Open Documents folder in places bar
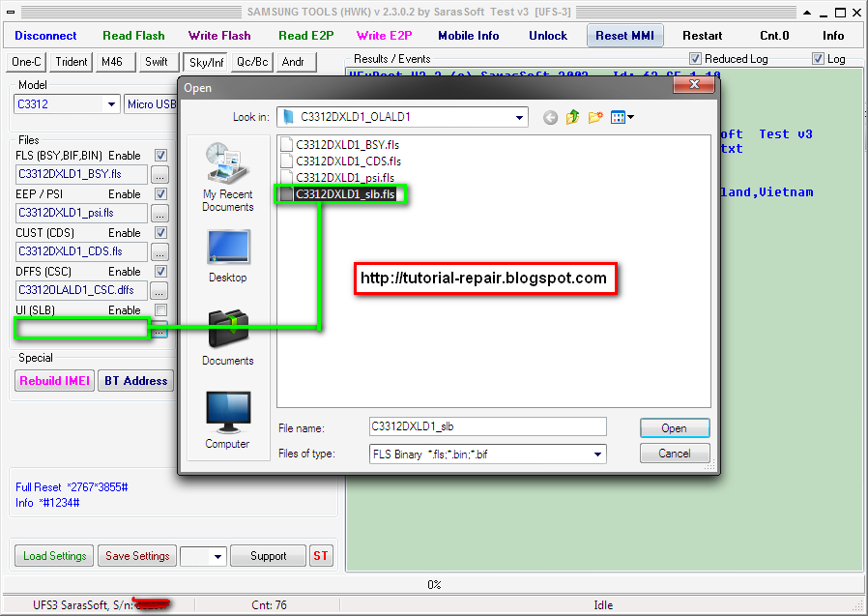The height and width of the screenshot is (616, 868). click(227, 337)
